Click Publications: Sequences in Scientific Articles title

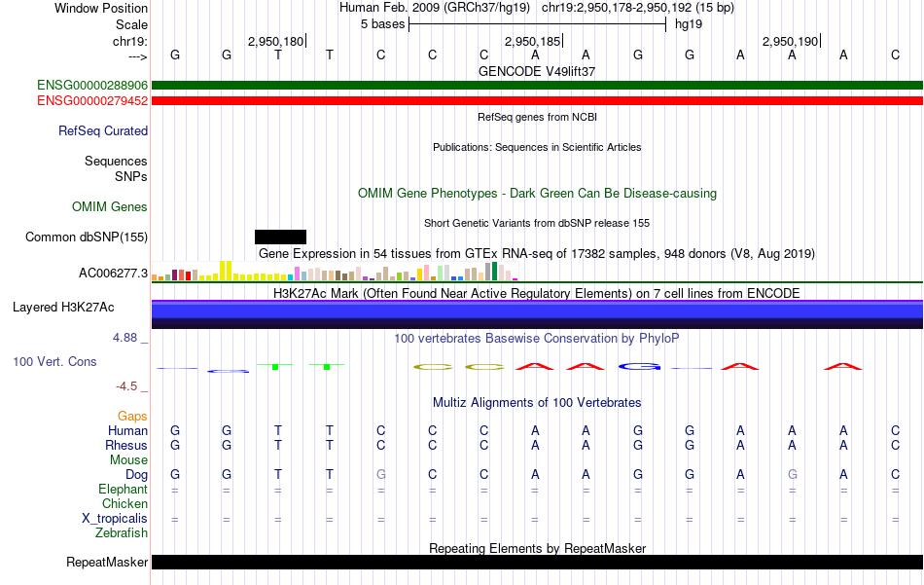[537, 147]
